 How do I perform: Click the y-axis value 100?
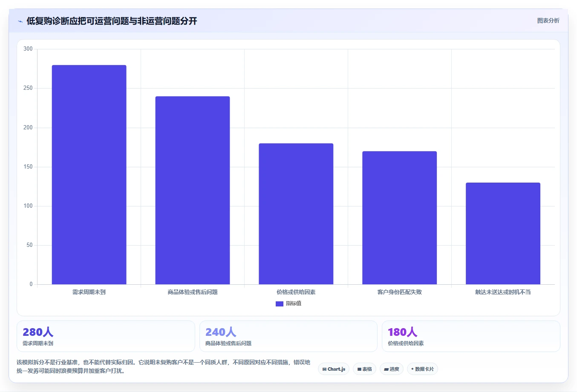tap(28, 206)
